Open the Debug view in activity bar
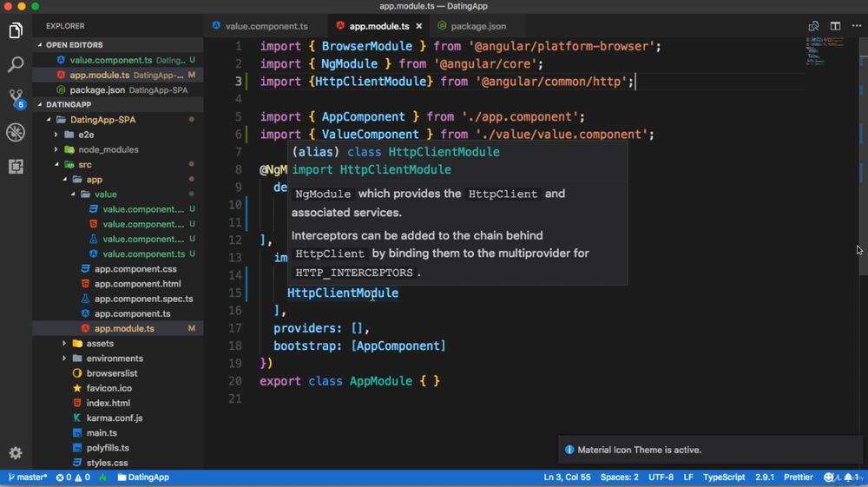 pyautogui.click(x=16, y=132)
